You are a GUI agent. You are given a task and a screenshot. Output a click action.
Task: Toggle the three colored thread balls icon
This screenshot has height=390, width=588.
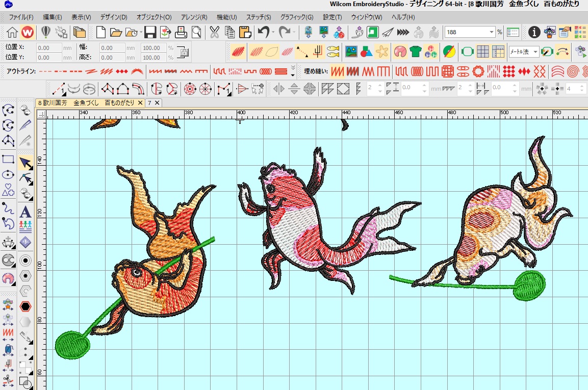pyautogui.click(x=430, y=51)
